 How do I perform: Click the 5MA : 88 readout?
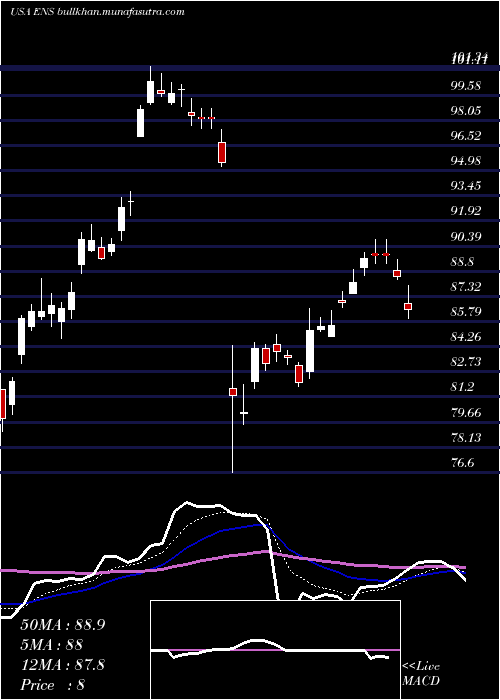pyautogui.click(x=52, y=645)
